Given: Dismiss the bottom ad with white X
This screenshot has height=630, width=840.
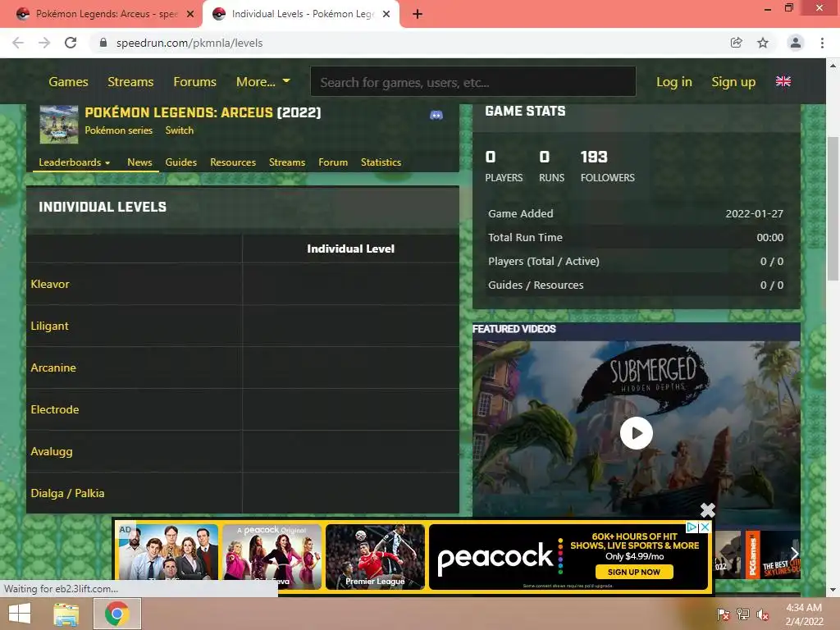Looking at the screenshot, I should 708,510.
